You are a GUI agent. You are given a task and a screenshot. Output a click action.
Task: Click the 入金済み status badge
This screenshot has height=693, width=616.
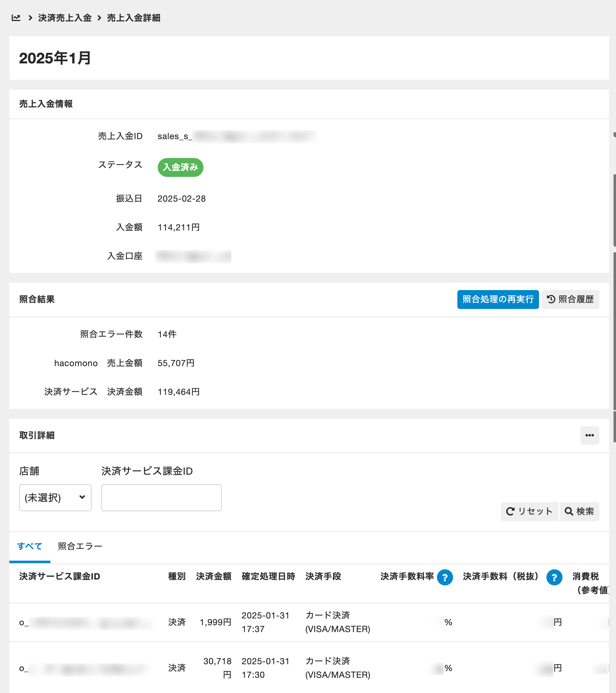pyautogui.click(x=180, y=167)
